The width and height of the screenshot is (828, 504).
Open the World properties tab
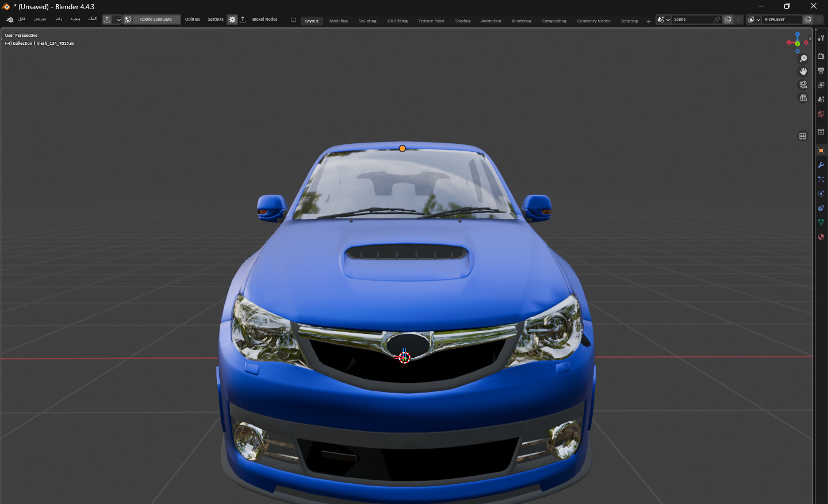[x=821, y=114]
